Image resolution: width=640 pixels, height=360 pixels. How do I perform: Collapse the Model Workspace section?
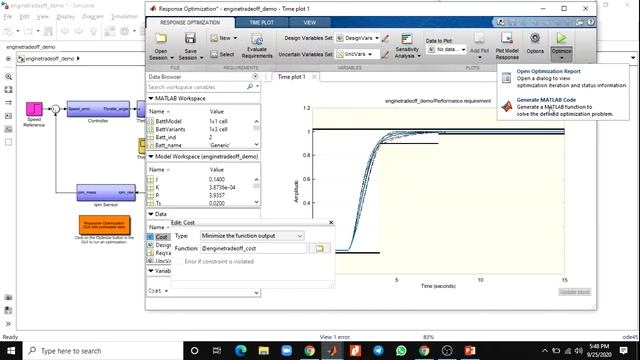151,156
